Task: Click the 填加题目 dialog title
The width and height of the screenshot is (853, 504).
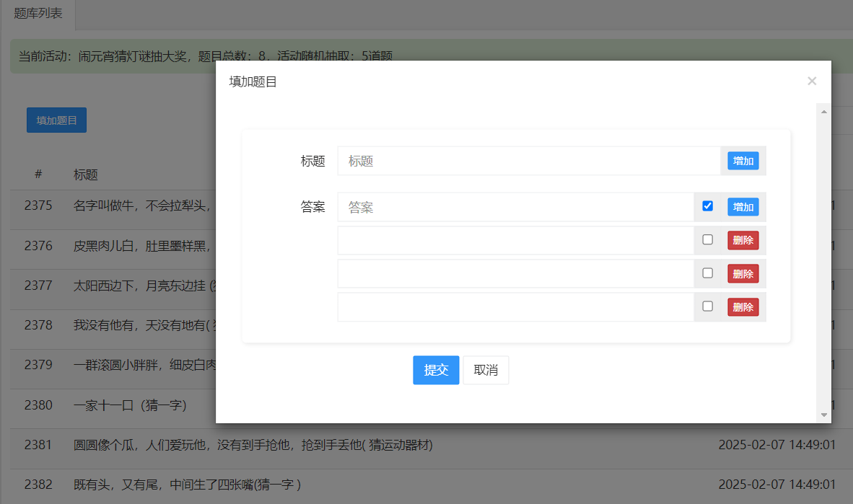Action: (253, 81)
